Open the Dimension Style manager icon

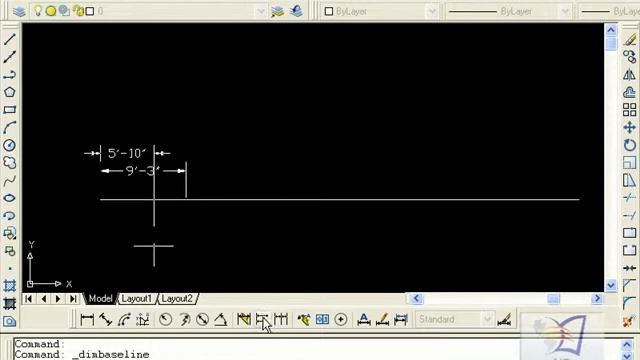pos(504,319)
